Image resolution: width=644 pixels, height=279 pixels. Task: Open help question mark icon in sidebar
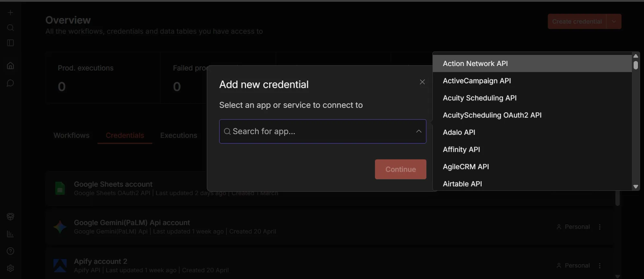pyautogui.click(x=10, y=251)
